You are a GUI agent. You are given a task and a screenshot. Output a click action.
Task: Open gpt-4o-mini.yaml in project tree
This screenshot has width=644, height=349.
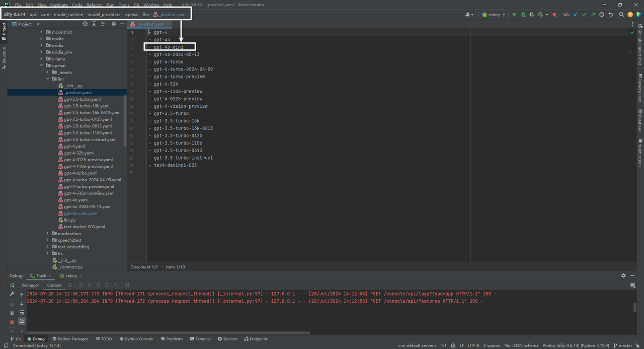point(80,214)
